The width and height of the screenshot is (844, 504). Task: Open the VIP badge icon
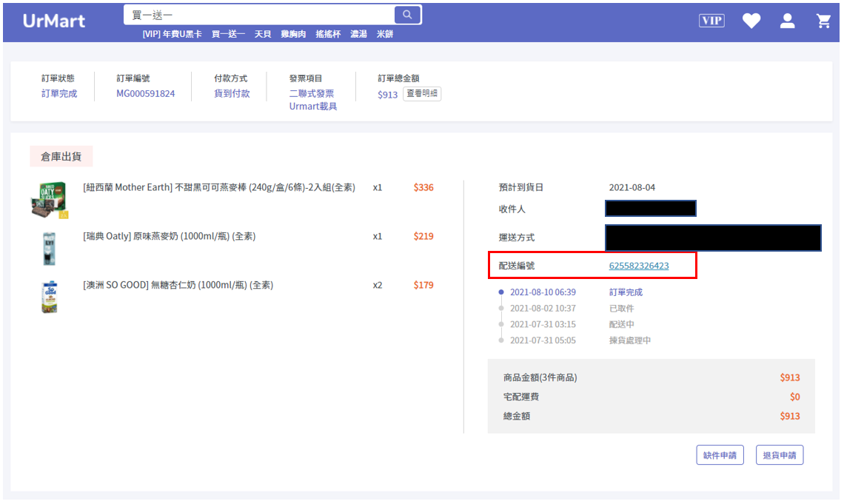click(x=711, y=21)
